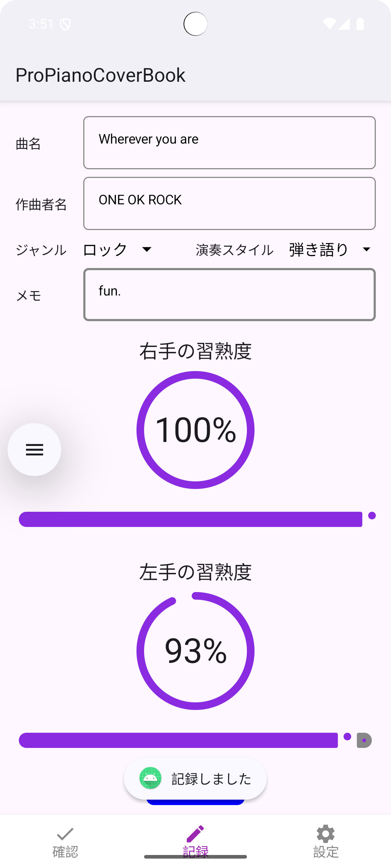The height and width of the screenshot is (868, 391).
Task: Click the 作曲者名 field with ONE OK ROCK
Action: click(x=229, y=203)
